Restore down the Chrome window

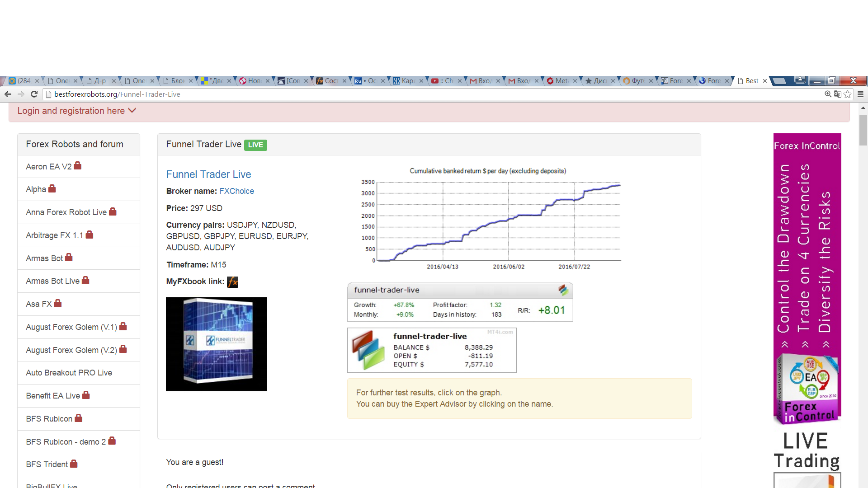tap(831, 80)
